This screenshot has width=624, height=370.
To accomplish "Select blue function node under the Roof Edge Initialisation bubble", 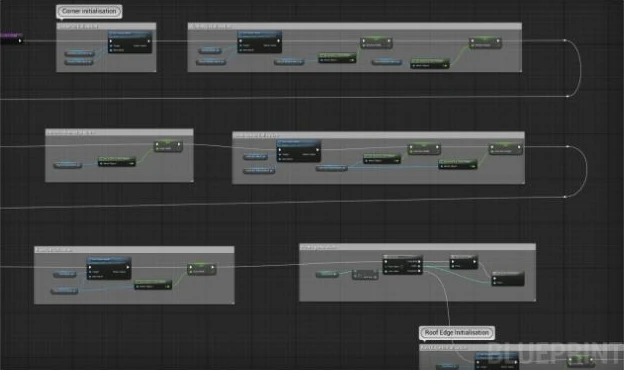I will 496,360.
